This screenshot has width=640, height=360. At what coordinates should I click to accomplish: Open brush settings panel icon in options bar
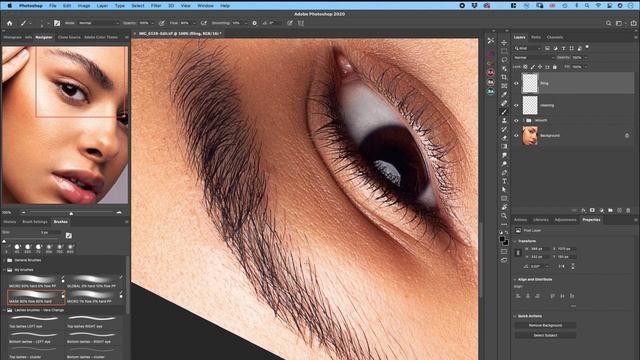point(57,23)
